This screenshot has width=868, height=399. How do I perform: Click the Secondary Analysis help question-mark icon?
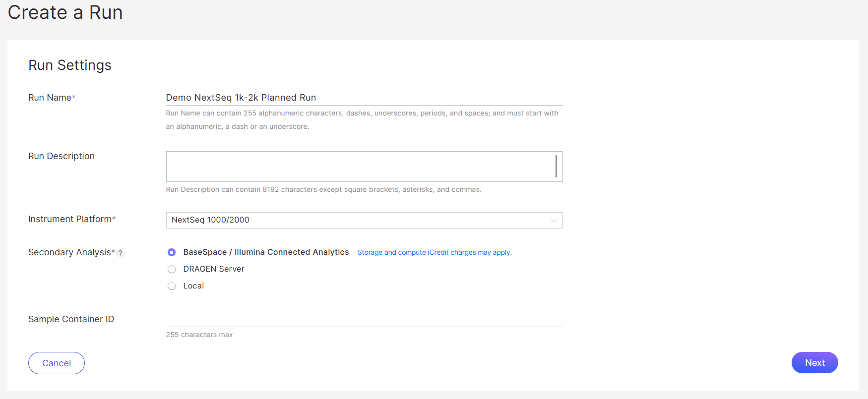point(121,253)
